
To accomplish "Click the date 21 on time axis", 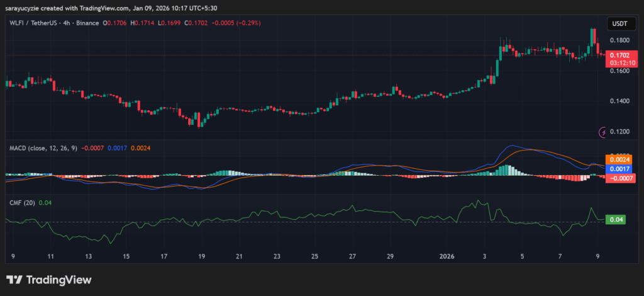I will pyautogui.click(x=240, y=257).
